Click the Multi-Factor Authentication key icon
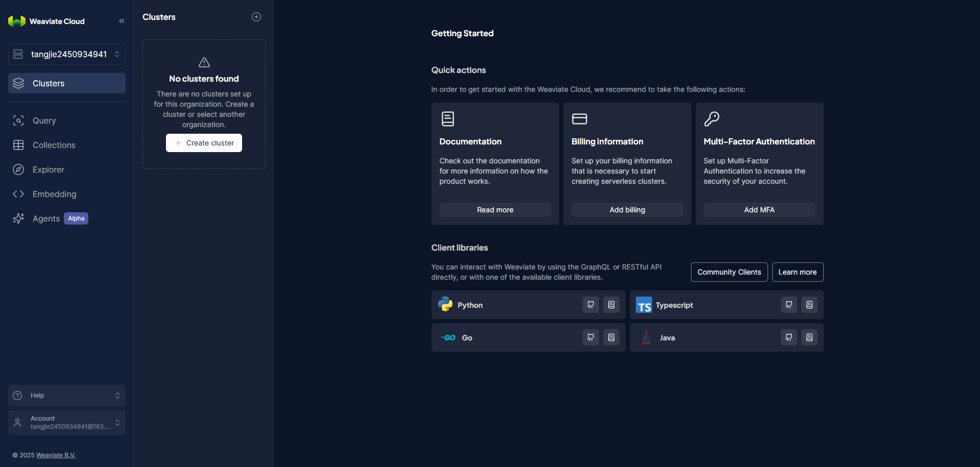980x467 pixels. tap(711, 119)
